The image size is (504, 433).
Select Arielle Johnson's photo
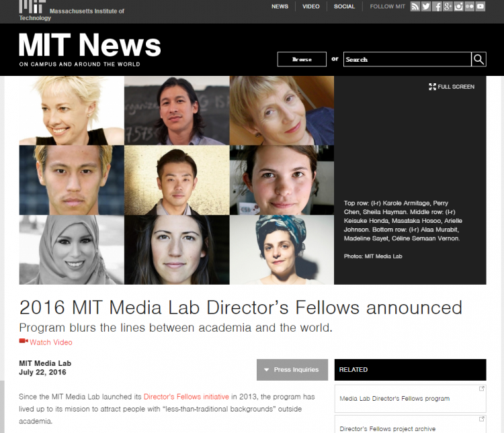coord(282,180)
